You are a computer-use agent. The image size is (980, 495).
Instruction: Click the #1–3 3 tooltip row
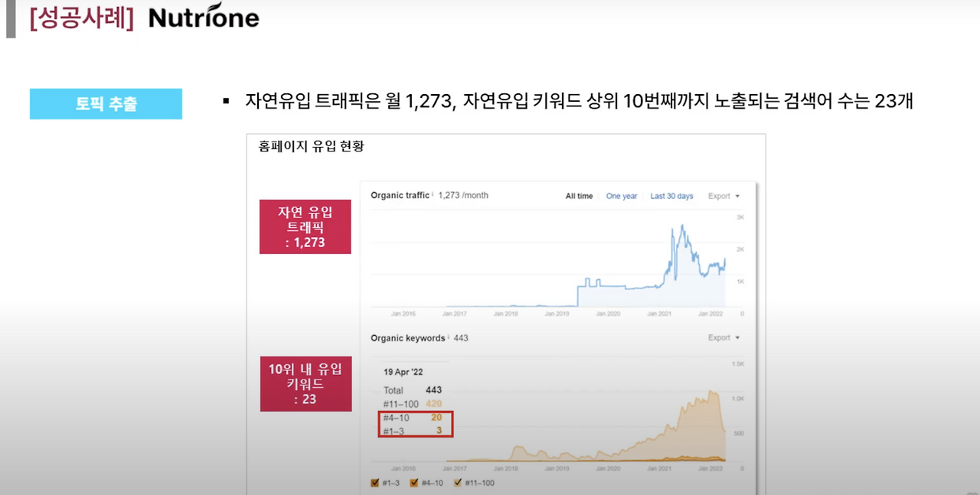(x=413, y=431)
